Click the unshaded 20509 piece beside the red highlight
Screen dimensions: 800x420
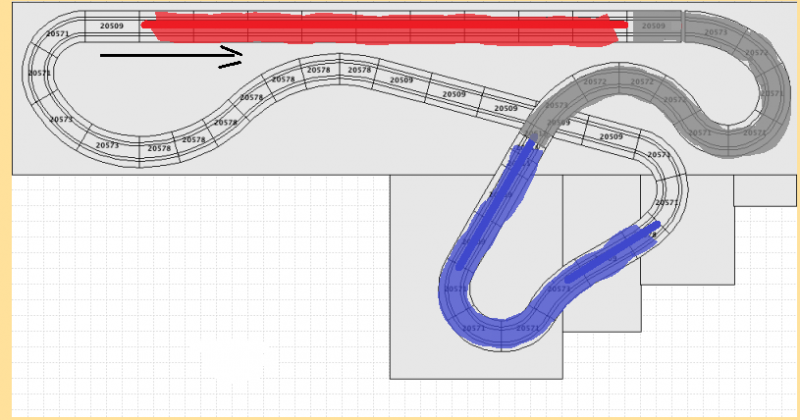[x=112, y=26]
